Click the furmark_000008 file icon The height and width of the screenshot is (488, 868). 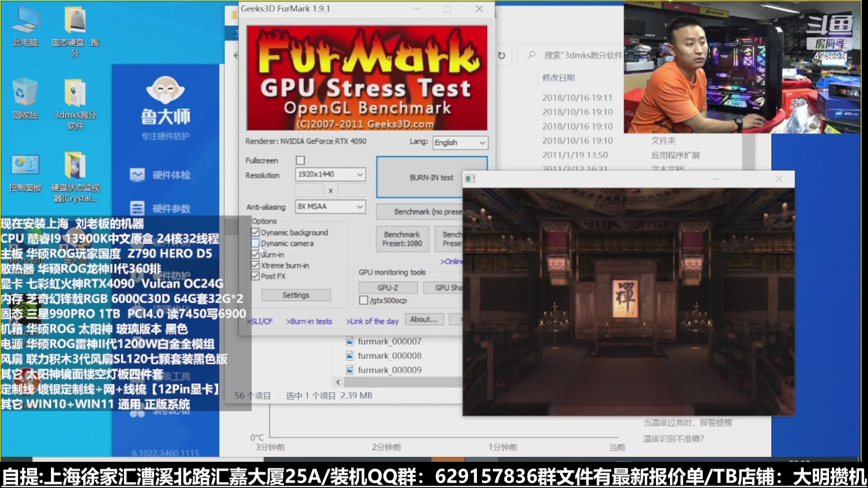click(349, 356)
